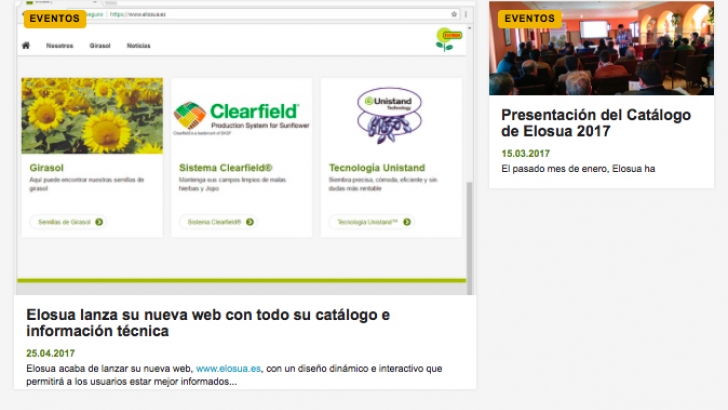Click the home icon in the navbar

(26, 46)
